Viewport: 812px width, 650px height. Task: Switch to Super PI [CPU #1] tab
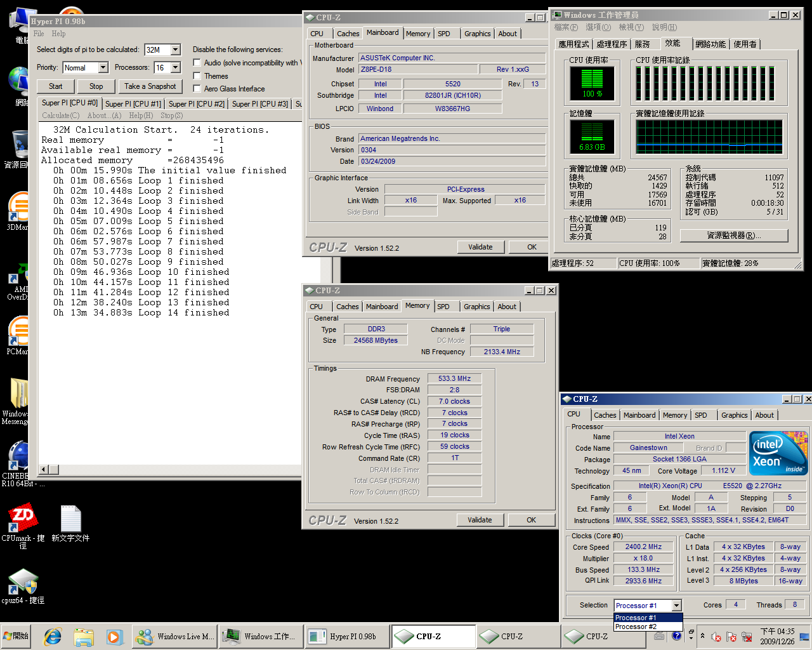click(133, 103)
